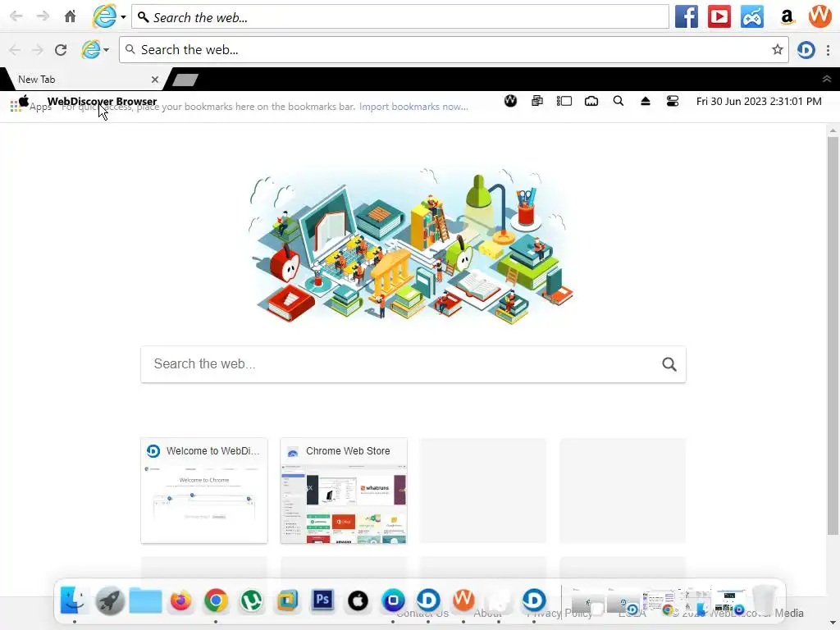Launch uTorrent from the dock

tap(251, 600)
